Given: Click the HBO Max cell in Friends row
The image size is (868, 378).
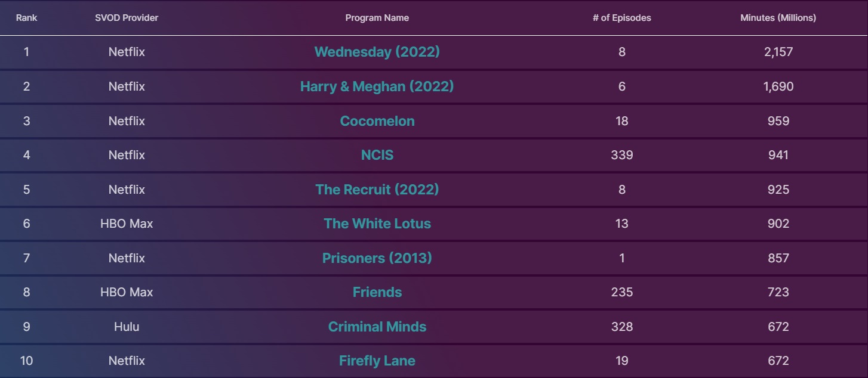Looking at the screenshot, I should pyautogui.click(x=127, y=292).
